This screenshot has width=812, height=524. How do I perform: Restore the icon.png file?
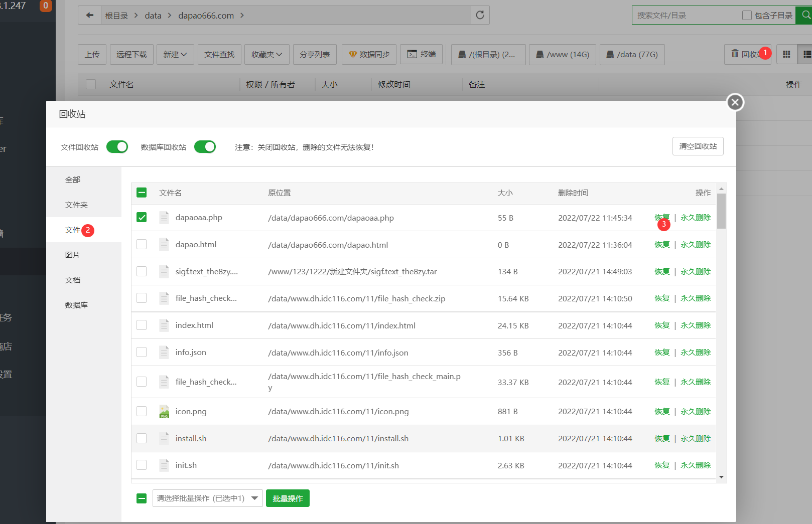(662, 411)
